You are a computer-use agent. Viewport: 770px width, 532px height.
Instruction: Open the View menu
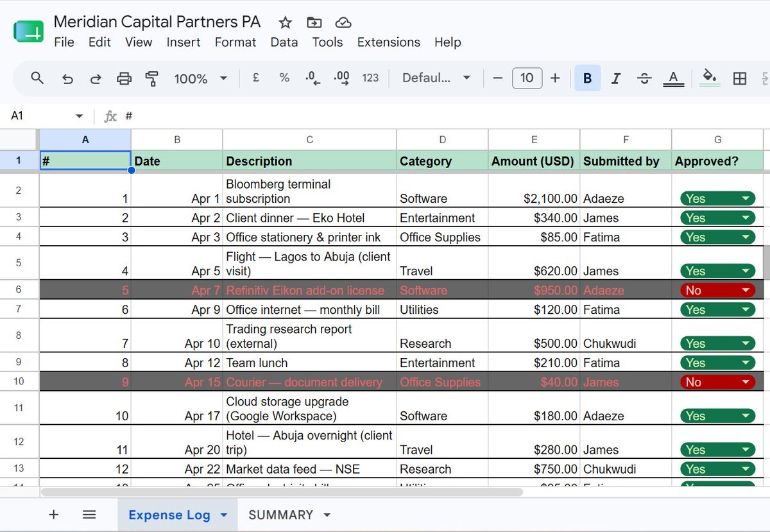[139, 42]
